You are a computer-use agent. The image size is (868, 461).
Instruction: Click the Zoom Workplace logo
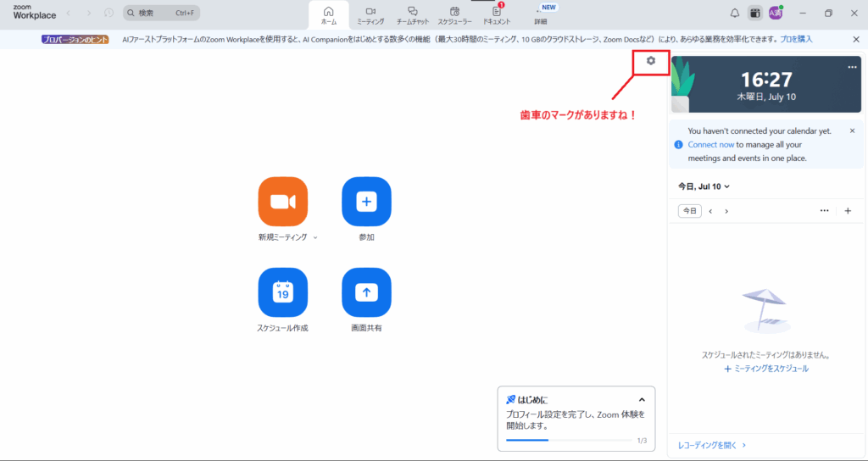pyautogui.click(x=34, y=13)
